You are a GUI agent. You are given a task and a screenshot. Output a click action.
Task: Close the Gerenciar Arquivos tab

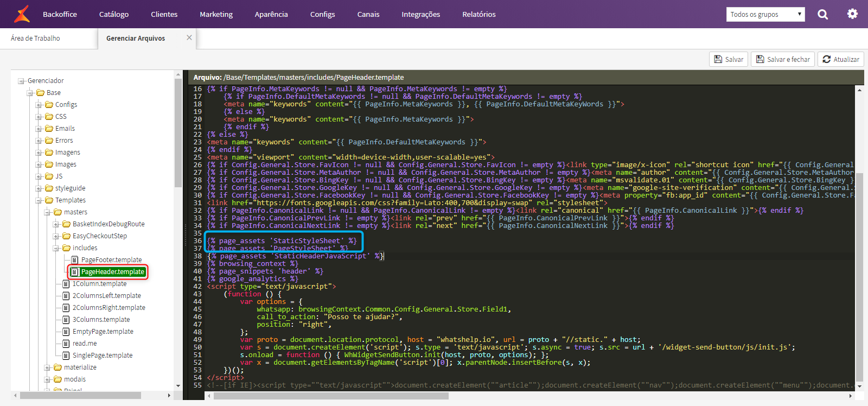coord(189,37)
